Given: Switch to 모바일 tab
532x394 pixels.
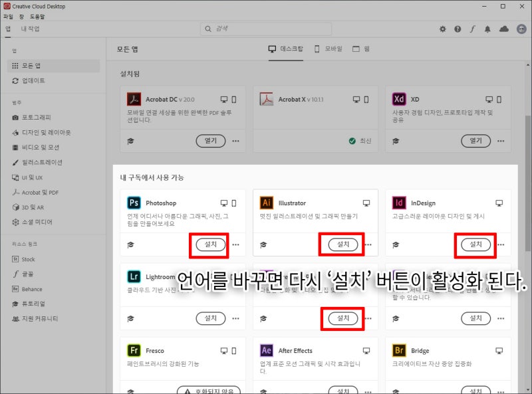Looking at the screenshot, I should coord(328,49).
